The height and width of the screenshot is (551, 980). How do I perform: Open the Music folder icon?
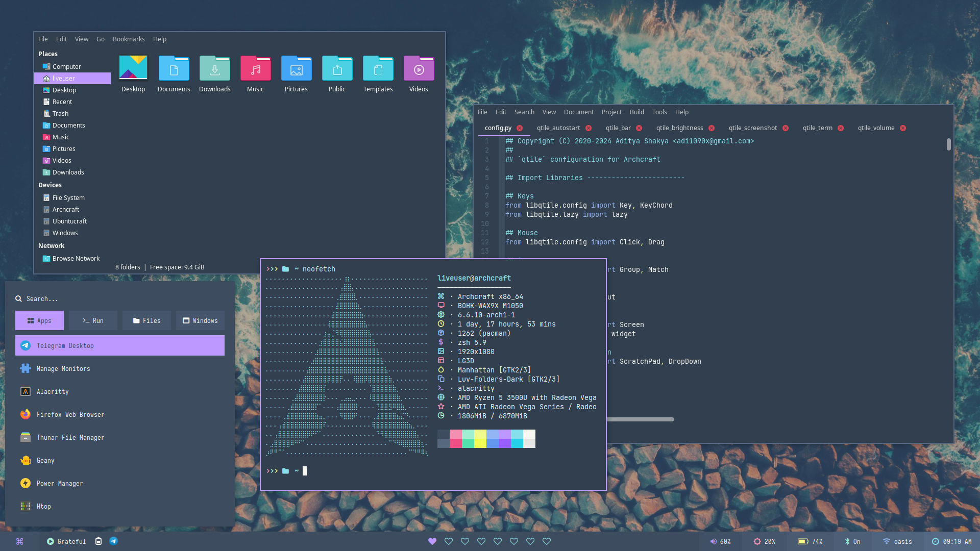click(255, 69)
